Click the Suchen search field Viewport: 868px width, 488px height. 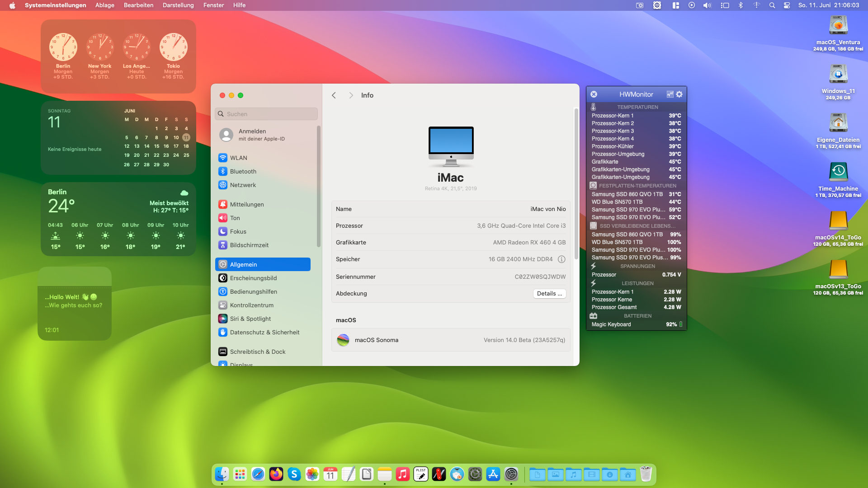[267, 114]
